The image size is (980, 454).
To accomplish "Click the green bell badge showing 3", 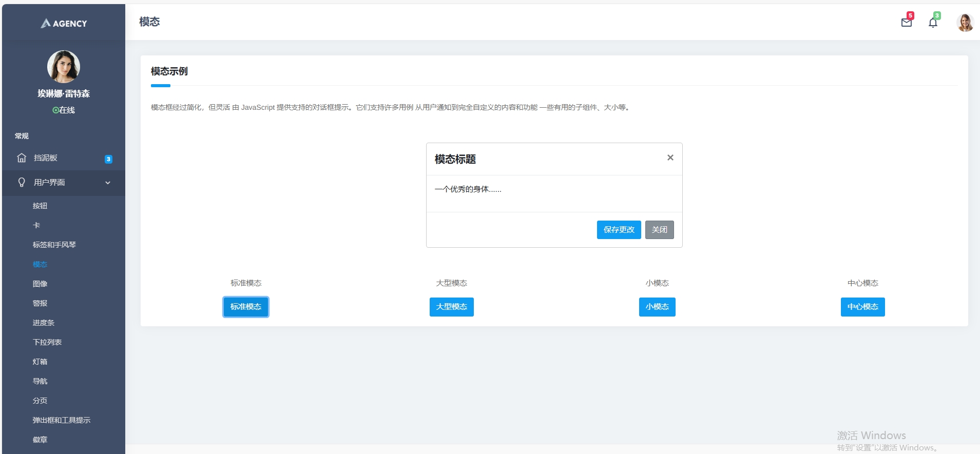I will click(x=937, y=15).
